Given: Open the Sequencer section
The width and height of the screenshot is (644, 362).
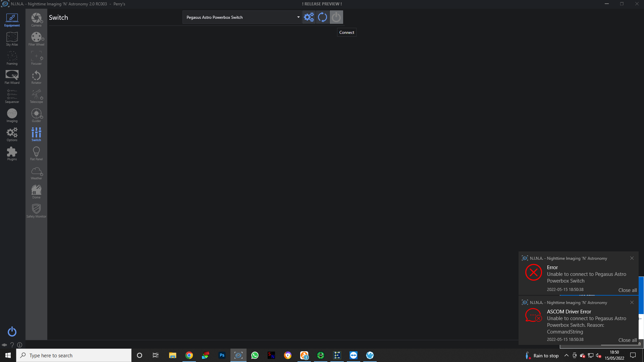Looking at the screenshot, I should pos(12,96).
